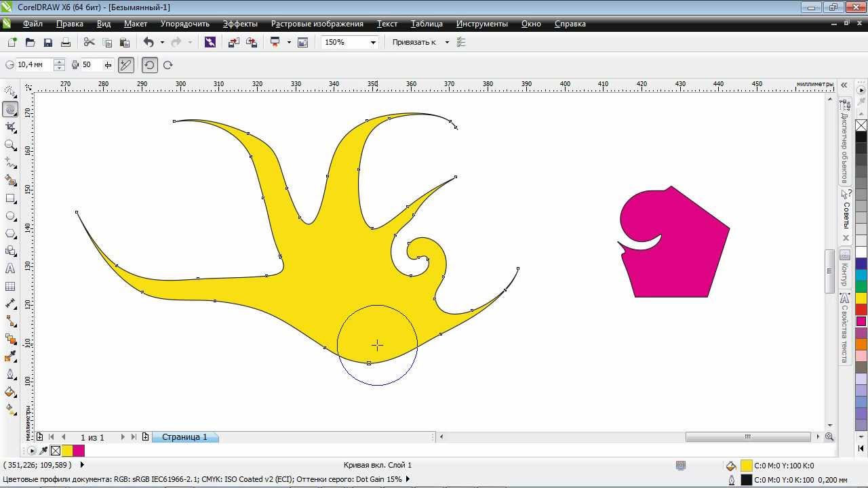This screenshot has width=868, height=488.
Task: Open the Контур docker tab
Action: (x=846, y=269)
